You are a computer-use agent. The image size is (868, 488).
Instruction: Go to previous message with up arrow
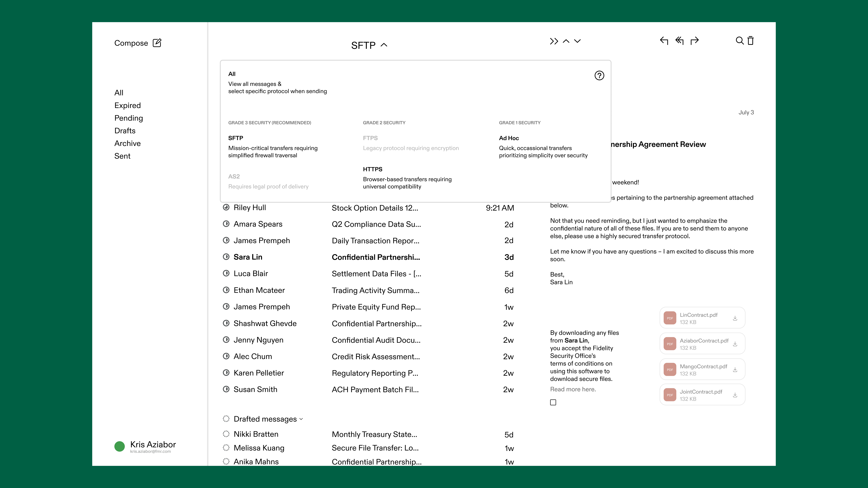click(x=566, y=41)
